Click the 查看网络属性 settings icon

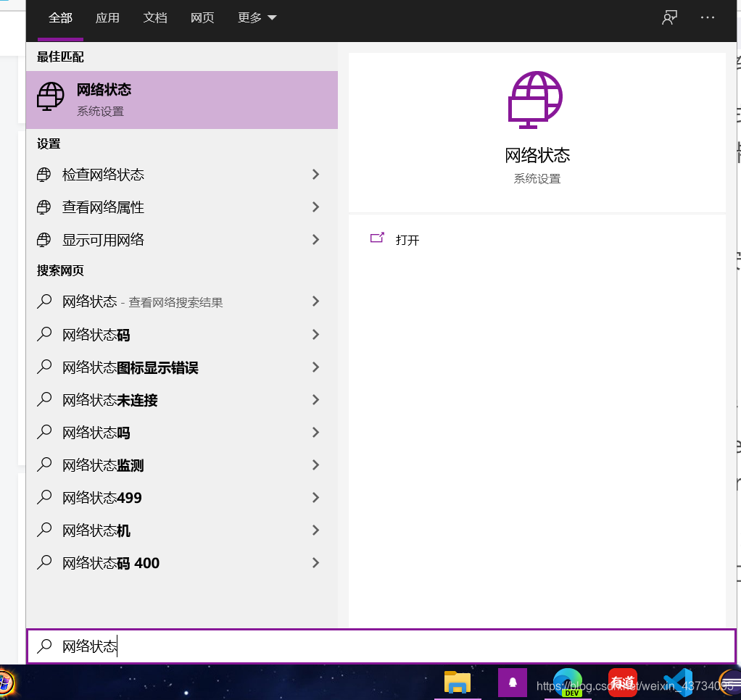(x=44, y=207)
